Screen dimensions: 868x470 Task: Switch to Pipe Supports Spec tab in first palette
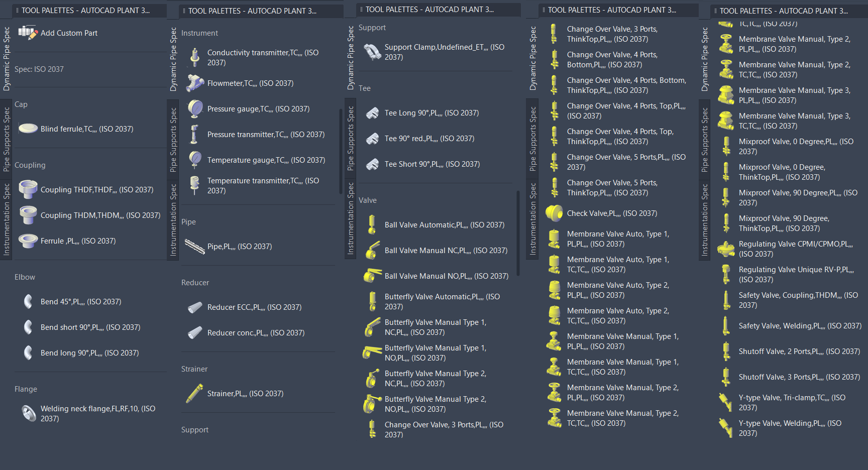pyautogui.click(x=7, y=139)
